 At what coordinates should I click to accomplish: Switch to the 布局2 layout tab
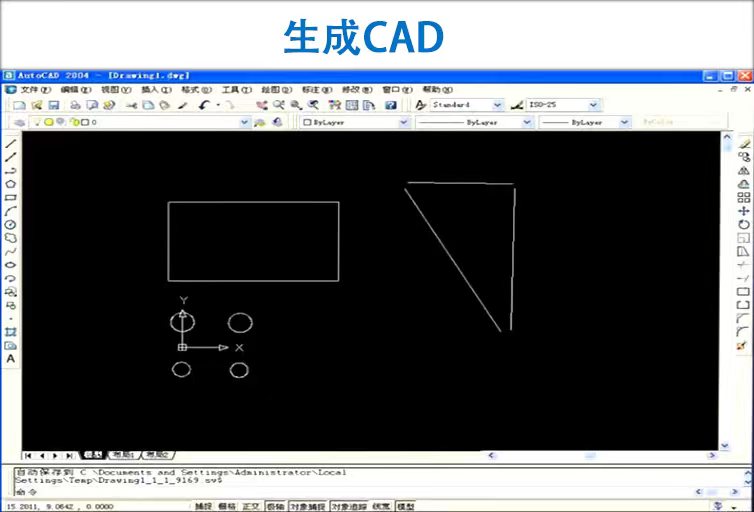click(x=157, y=455)
